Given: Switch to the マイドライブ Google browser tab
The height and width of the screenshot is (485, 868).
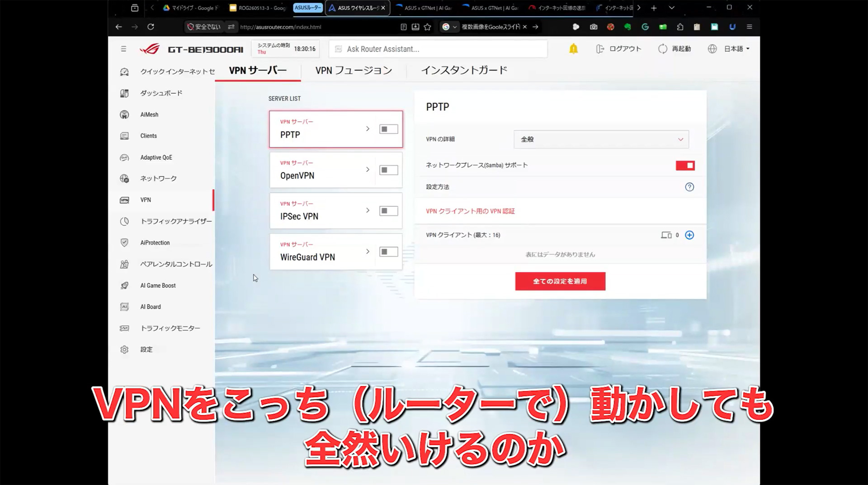Looking at the screenshot, I should click(191, 8).
